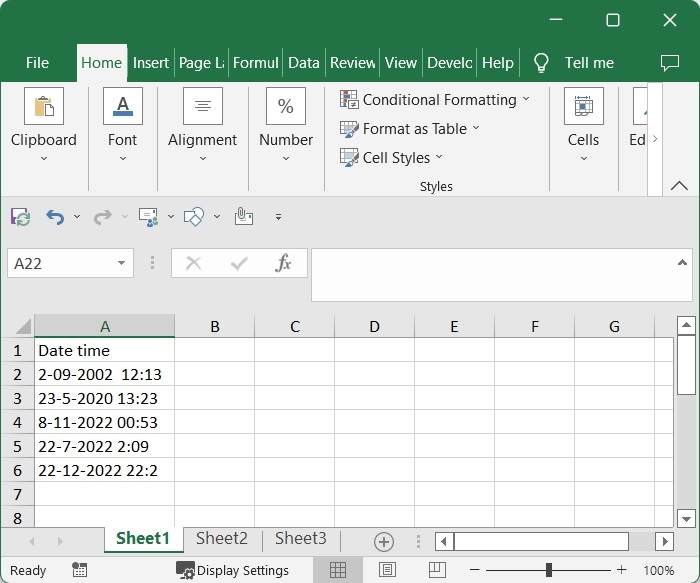700x583 pixels.
Task: Open Customize Quick Access Toolbar dropdown
Action: [x=278, y=216]
